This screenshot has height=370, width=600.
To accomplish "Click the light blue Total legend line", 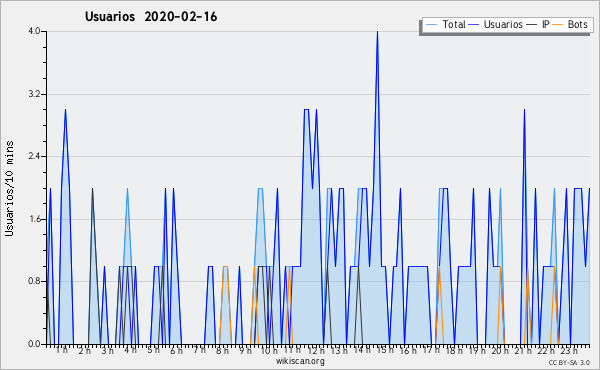I will (x=431, y=25).
